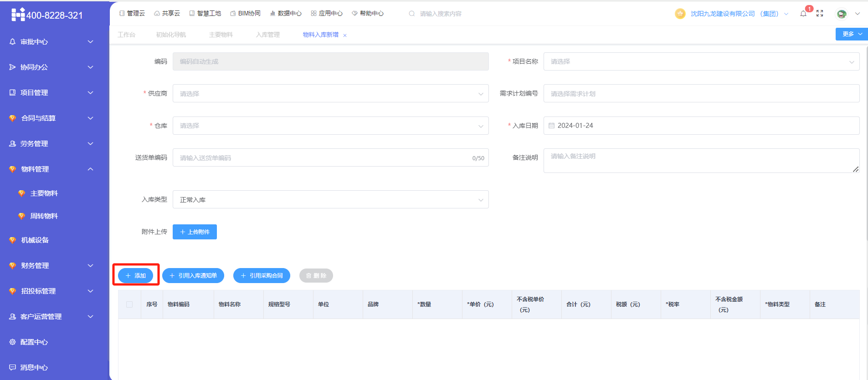Open the notification bell icon
This screenshot has width=868, height=380.
click(x=803, y=14)
